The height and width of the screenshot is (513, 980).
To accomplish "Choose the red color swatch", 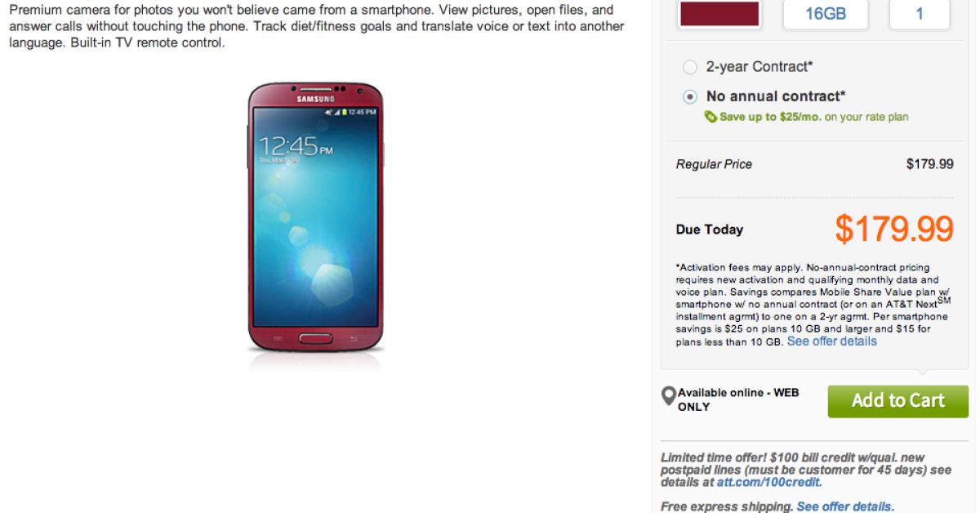I will 719,14.
